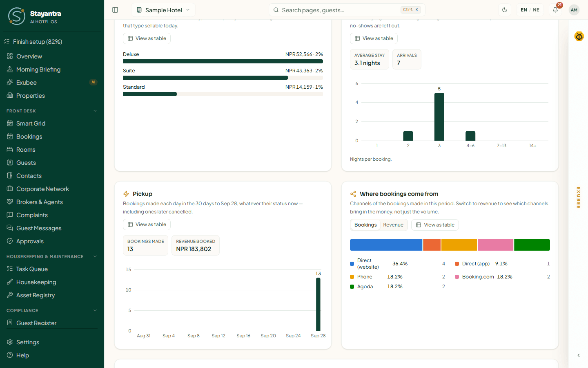Open the Sample Hotel property dropdown
The height and width of the screenshot is (368, 588).
pyautogui.click(x=163, y=10)
